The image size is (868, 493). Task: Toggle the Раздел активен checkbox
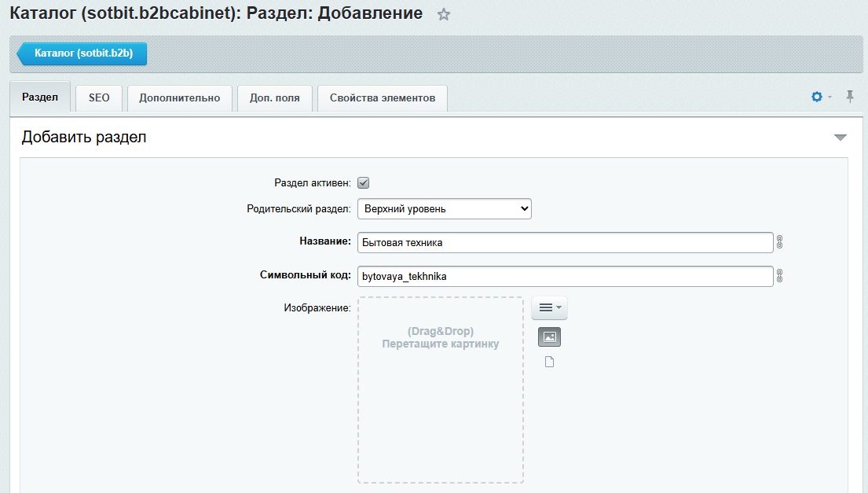363,182
